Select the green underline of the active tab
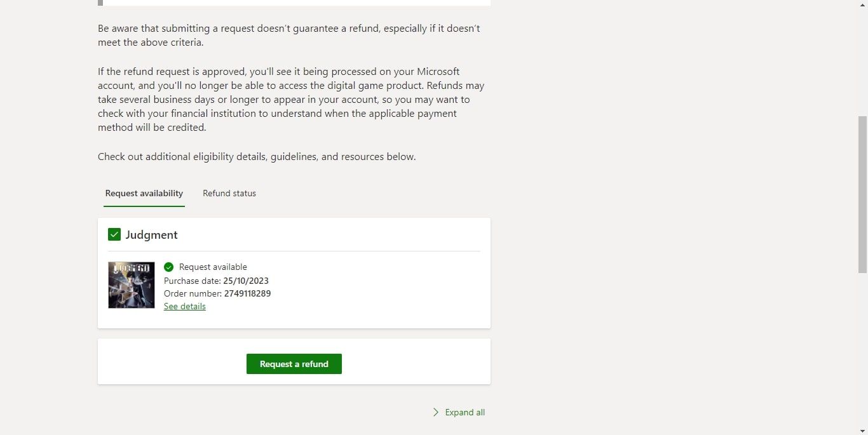The image size is (868, 435). [x=144, y=206]
